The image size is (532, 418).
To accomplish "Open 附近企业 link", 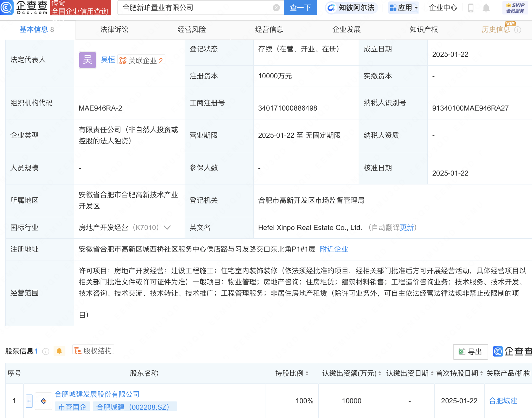I will pyautogui.click(x=334, y=249).
